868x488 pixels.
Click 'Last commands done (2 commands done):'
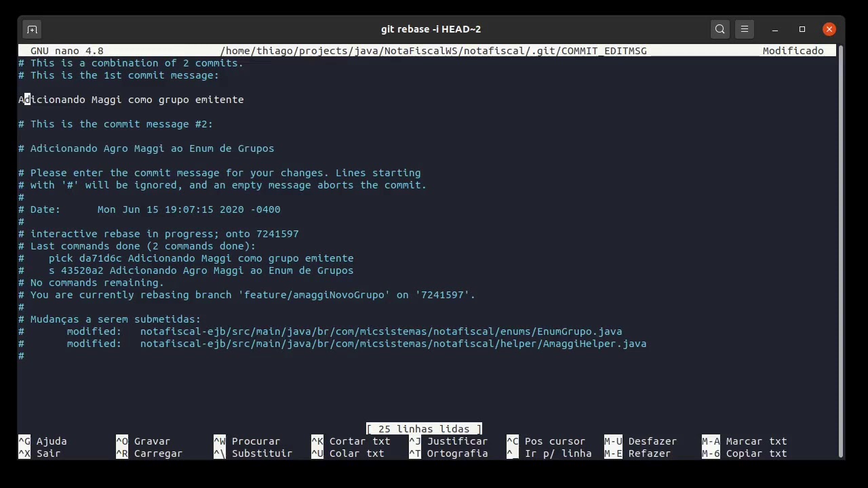click(137, 246)
